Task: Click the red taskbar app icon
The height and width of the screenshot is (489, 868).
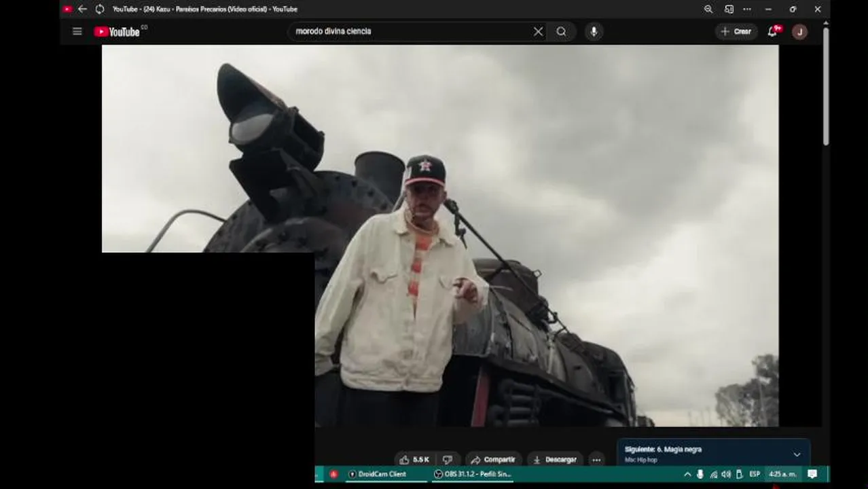Action: pyautogui.click(x=333, y=474)
